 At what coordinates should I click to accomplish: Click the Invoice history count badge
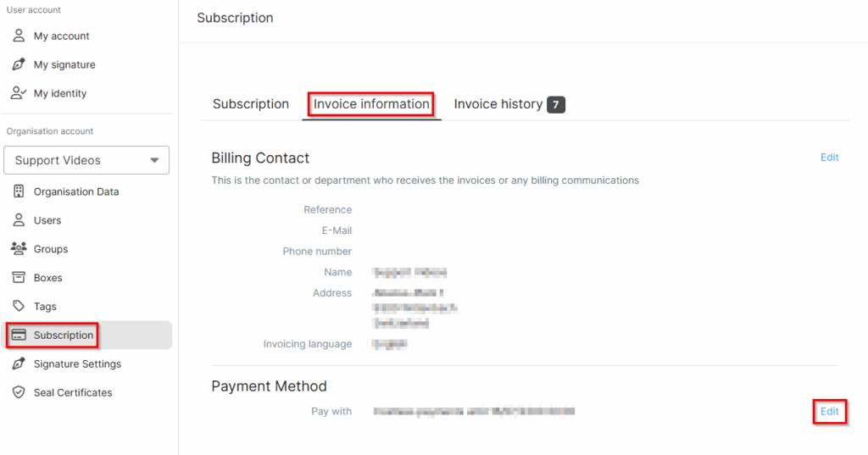(556, 104)
